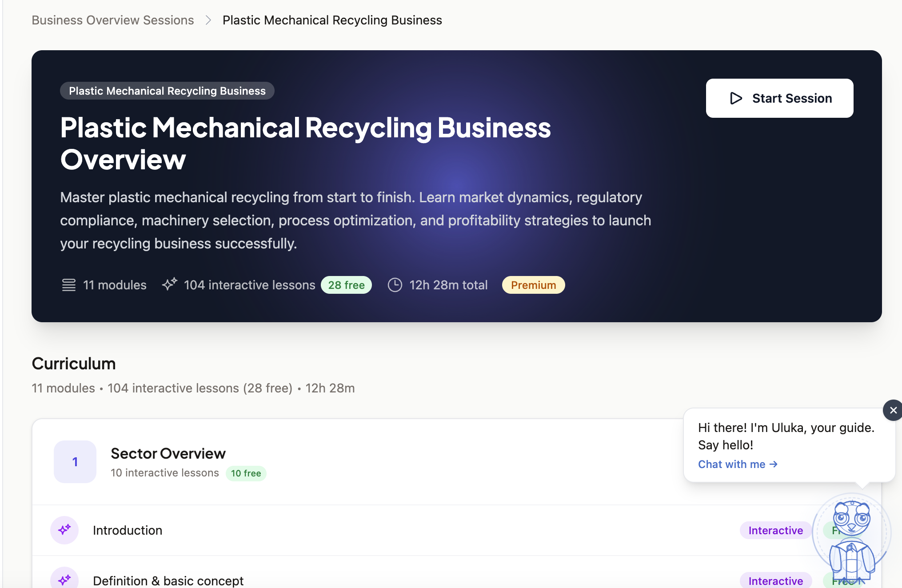Click the breadcrumb chevron separator
Image resolution: width=902 pixels, height=588 pixels.
tap(208, 20)
